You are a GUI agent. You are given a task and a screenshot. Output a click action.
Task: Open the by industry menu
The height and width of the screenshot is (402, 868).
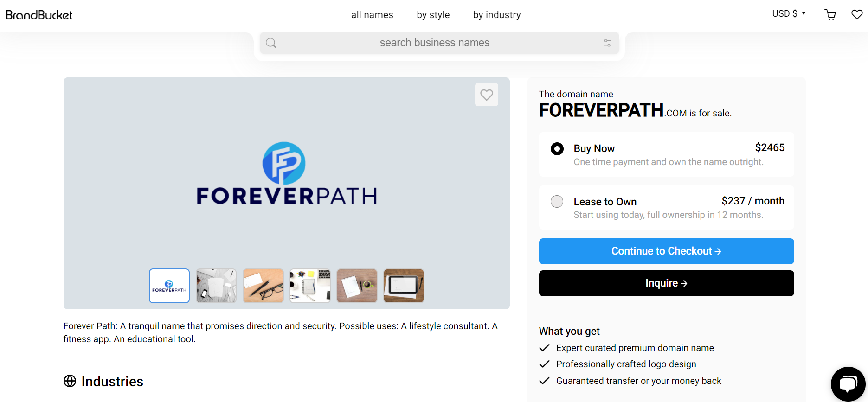[497, 15]
